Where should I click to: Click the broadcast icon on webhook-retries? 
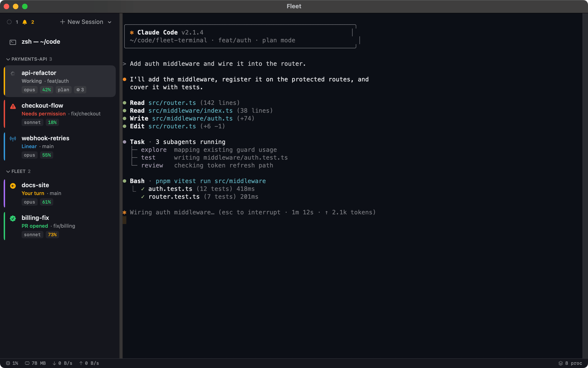coord(13,139)
